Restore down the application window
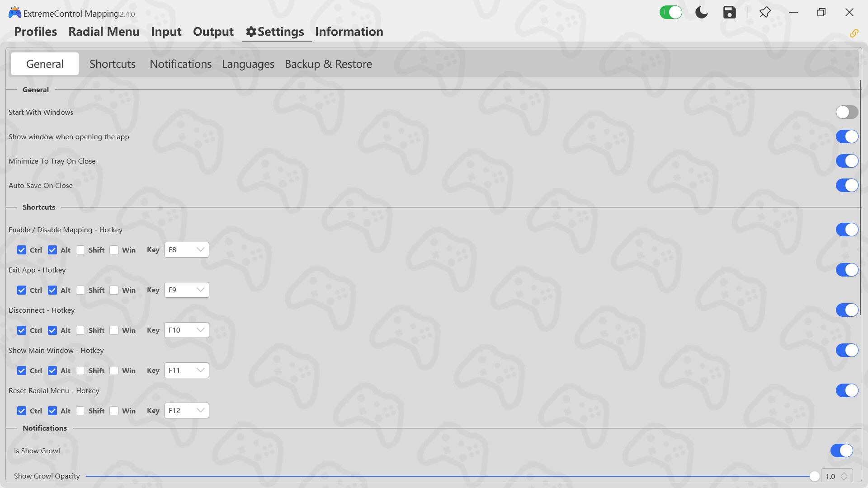 coord(821,12)
